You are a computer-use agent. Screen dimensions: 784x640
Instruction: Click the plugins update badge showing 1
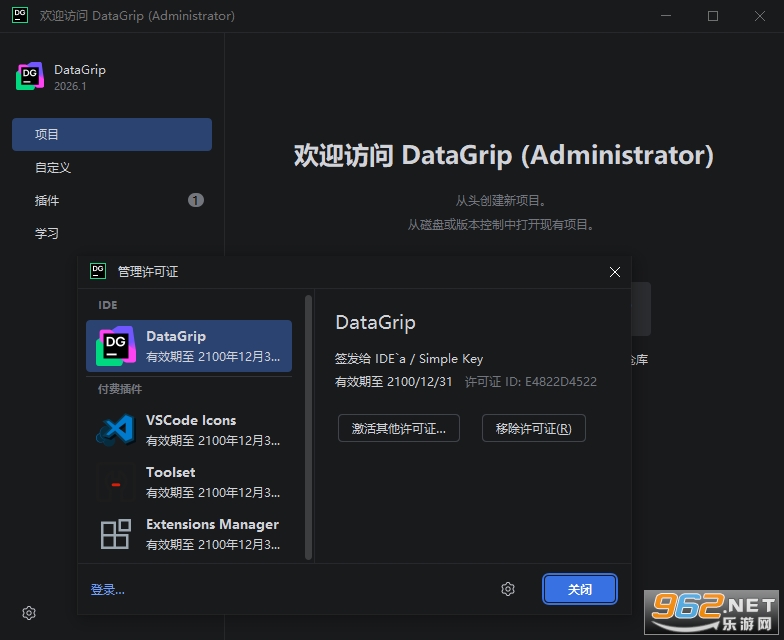click(196, 200)
